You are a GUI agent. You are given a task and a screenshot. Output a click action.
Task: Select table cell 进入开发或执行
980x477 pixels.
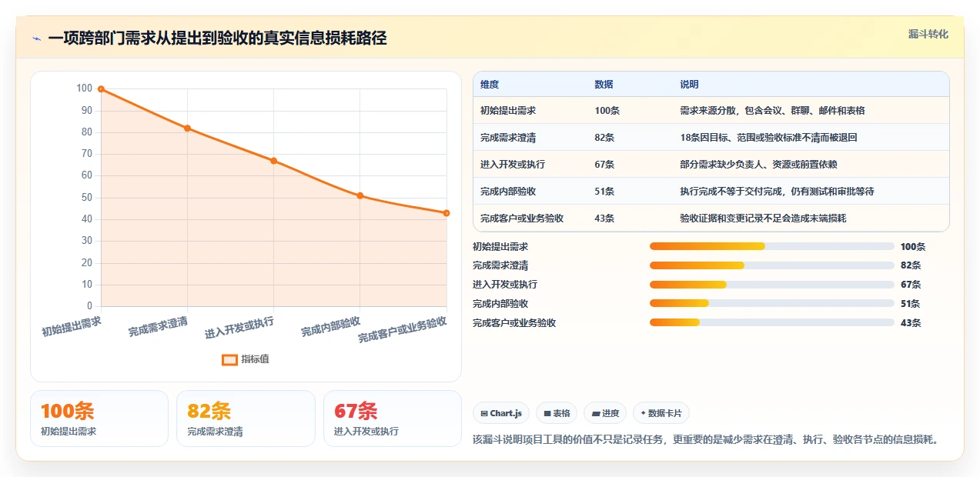pos(513,165)
